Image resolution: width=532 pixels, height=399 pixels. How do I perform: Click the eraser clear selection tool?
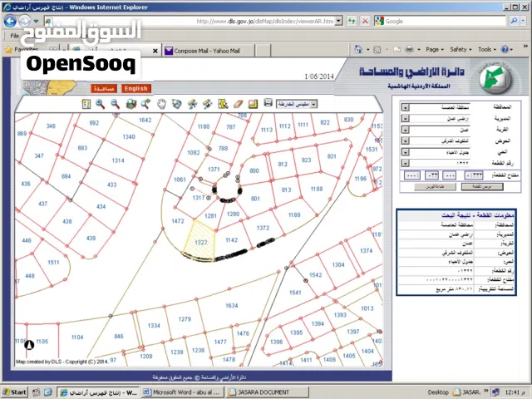point(239,104)
